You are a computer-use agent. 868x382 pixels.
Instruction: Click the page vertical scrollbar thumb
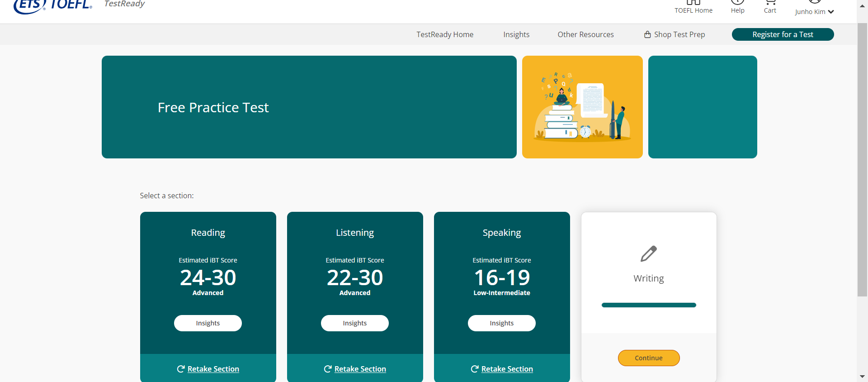[862, 159]
